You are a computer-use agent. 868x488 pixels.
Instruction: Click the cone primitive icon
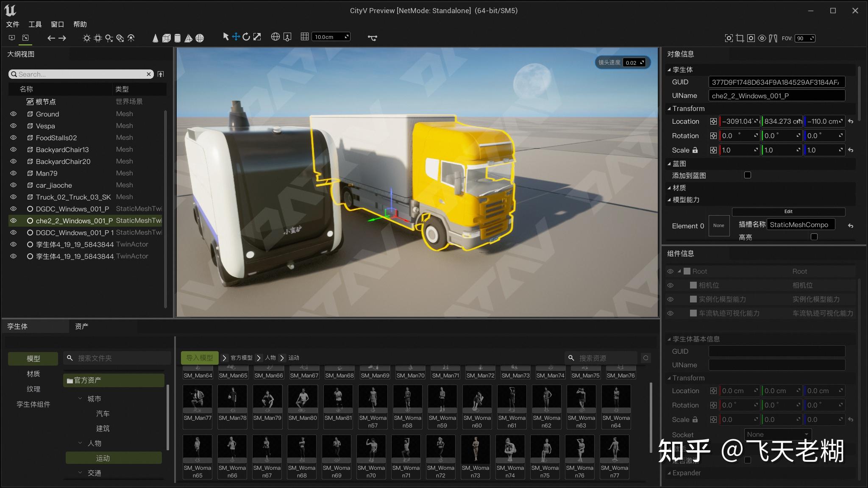155,38
